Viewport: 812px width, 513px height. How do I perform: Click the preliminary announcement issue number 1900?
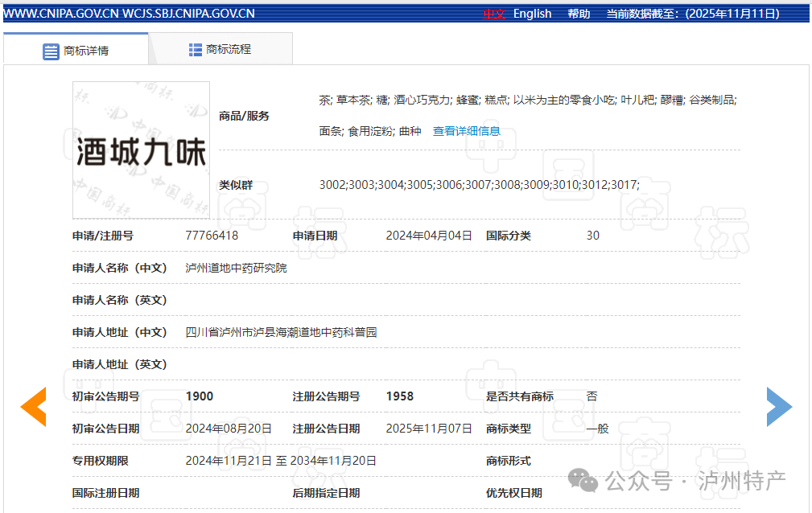click(x=200, y=396)
